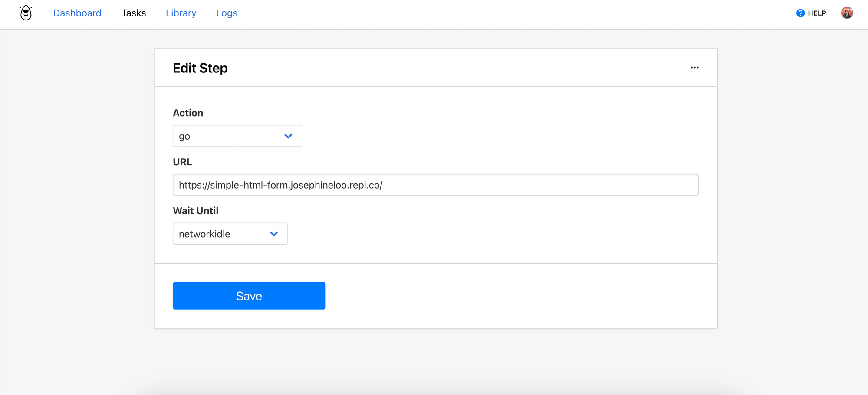
Task: Expand the Action select to change the step type
Action: [237, 136]
